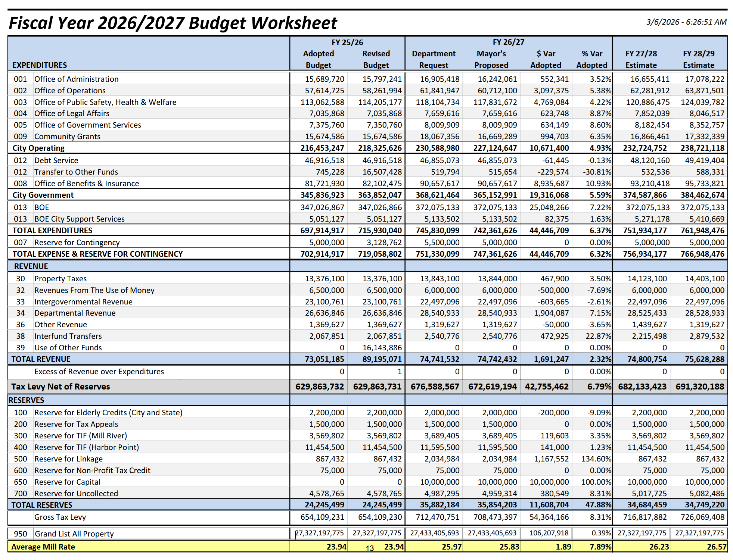Select the Tax Levy Net of Reserves label
Screen dimensions: 733x560
[60, 387]
